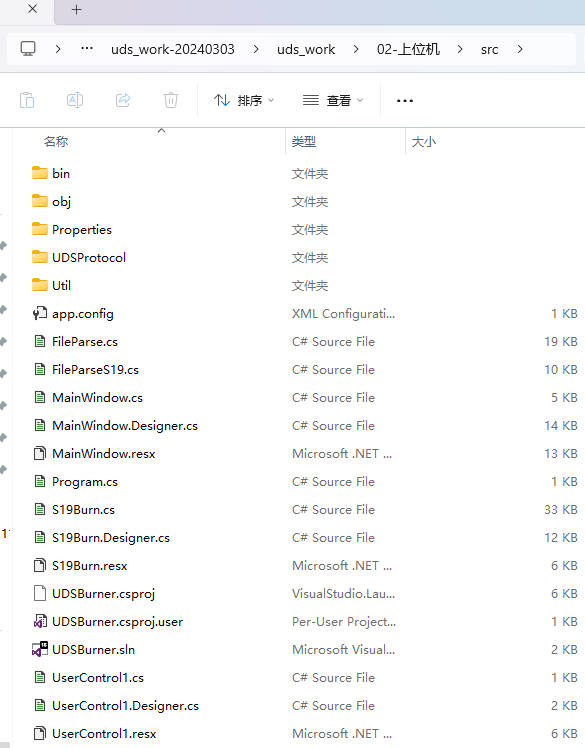Expand chevron after uds_work-20240303 breadcrumb
The height and width of the screenshot is (748, 585).
[256, 49]
